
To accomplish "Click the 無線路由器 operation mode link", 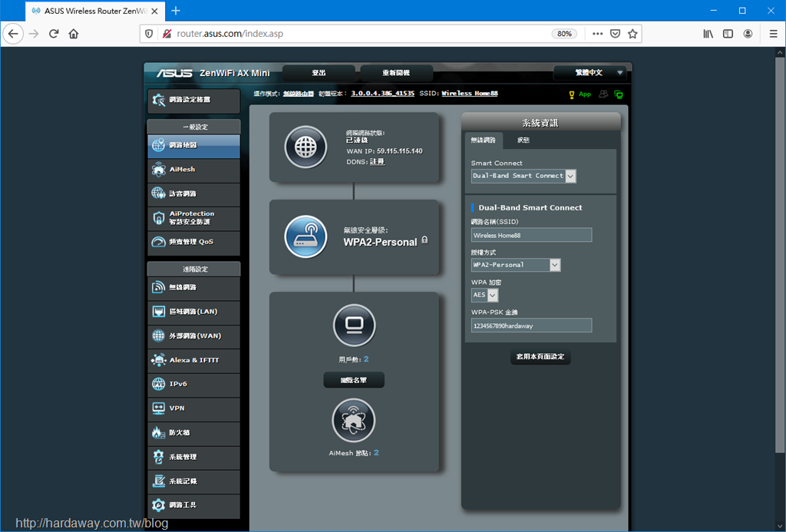I will [x=299, y=94].
